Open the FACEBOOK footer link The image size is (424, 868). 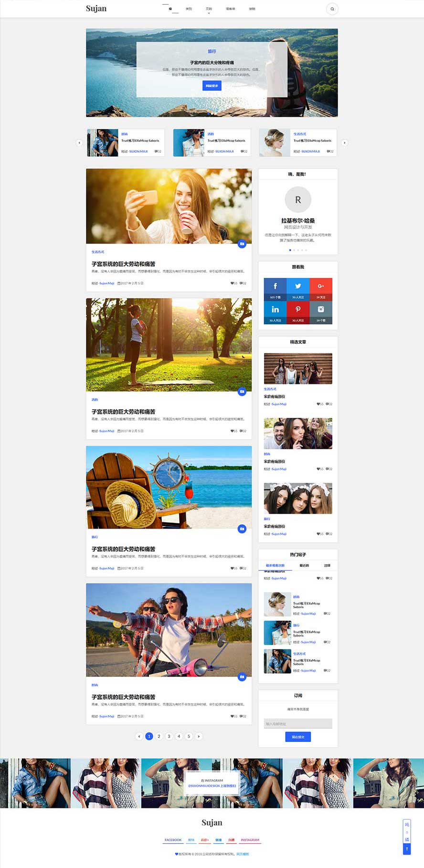173,840
